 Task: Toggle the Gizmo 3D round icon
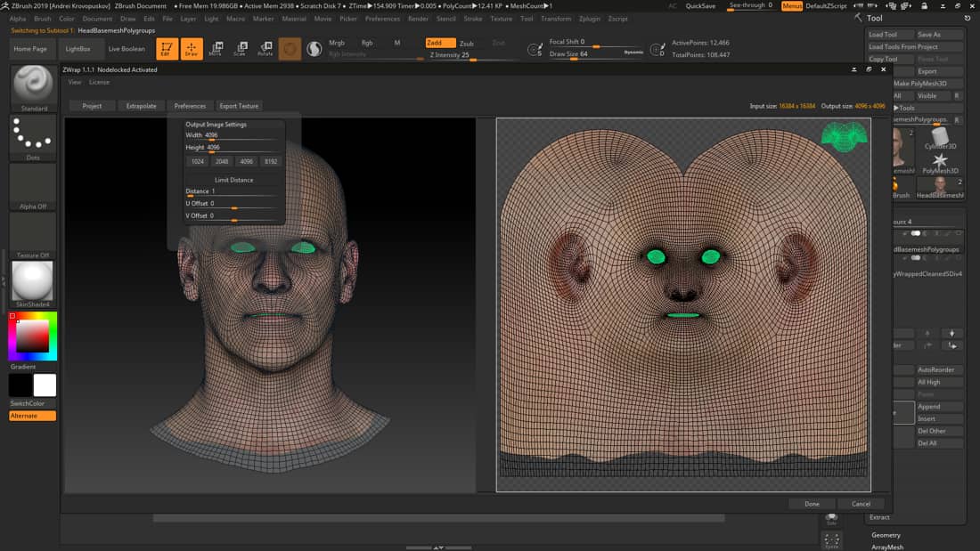pyautogui.click(x=290, y=48)
